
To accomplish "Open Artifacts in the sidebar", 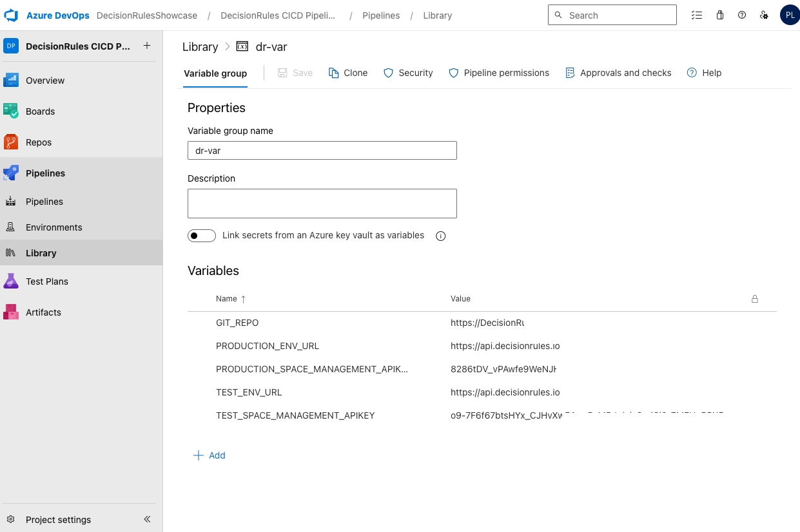I will point(43,312).
